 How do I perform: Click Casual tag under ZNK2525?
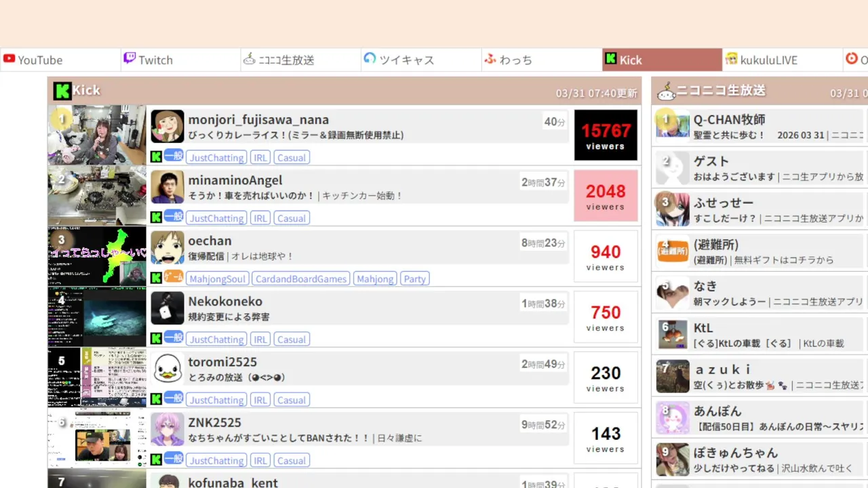pos(292,461)
